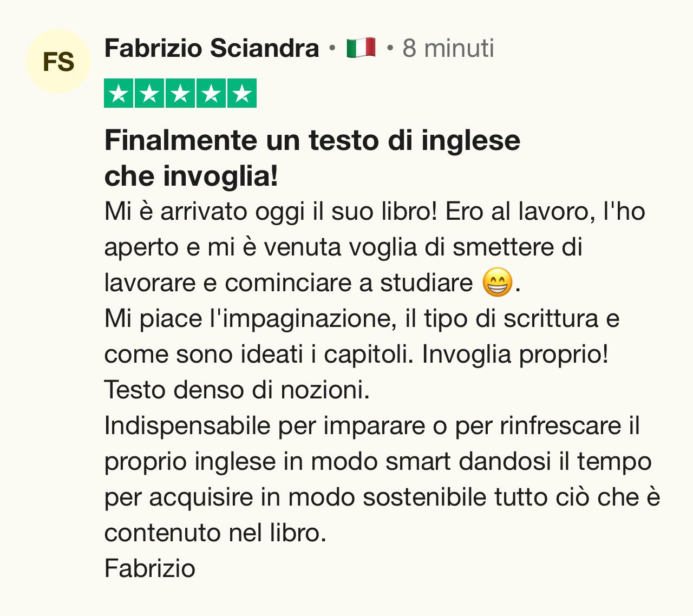This screenshot has height=616, width=693.
Task: Click the word "Indispensabile" in the review
Action: tap(187, 425)
